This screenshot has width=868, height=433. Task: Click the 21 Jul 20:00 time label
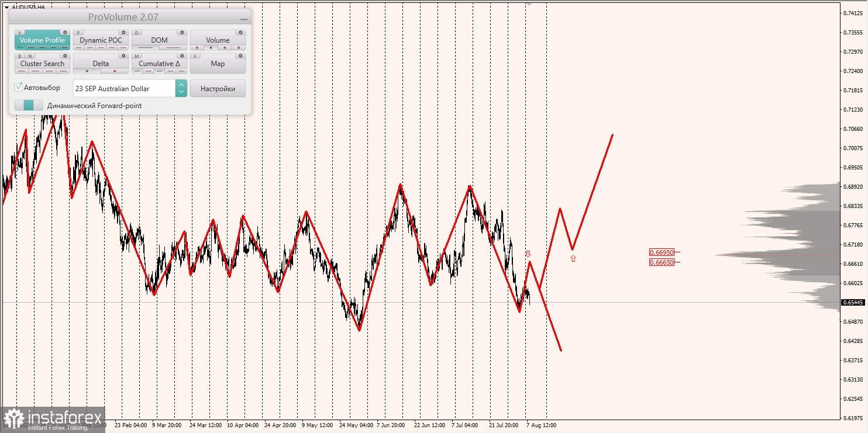pyautogui.click(x=504, y=425)
